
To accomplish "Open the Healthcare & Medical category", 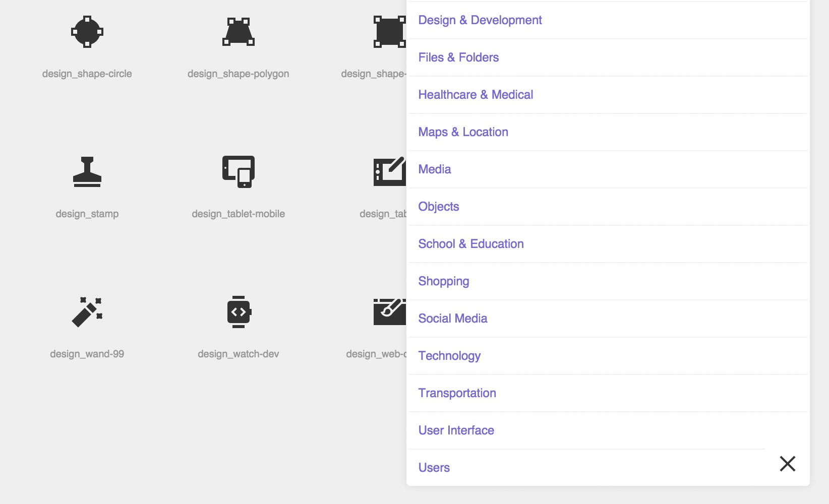I will pos(476,94).
